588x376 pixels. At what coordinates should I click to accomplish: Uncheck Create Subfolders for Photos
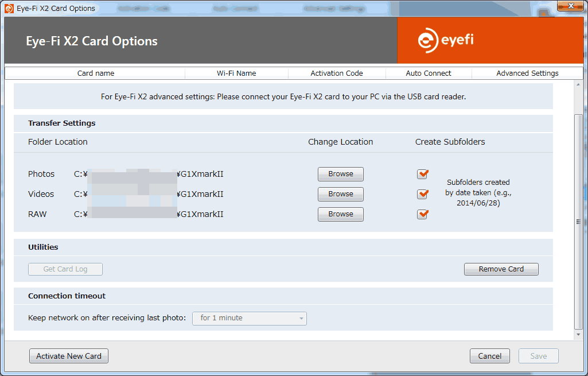(422, 174)
